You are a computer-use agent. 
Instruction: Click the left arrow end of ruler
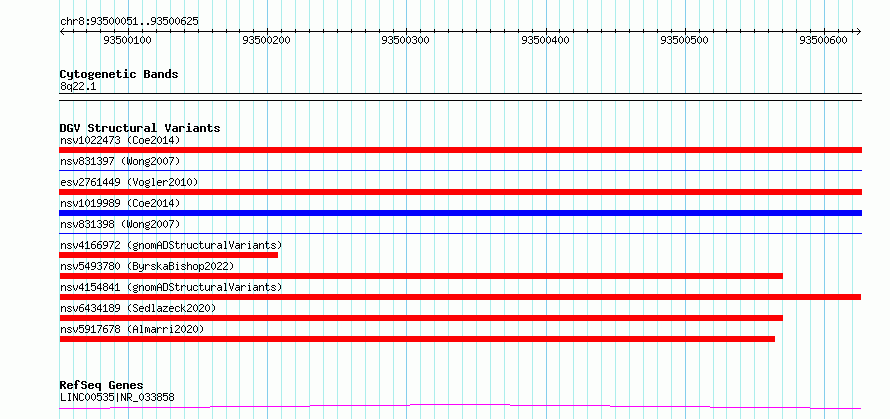coord(62,31)
